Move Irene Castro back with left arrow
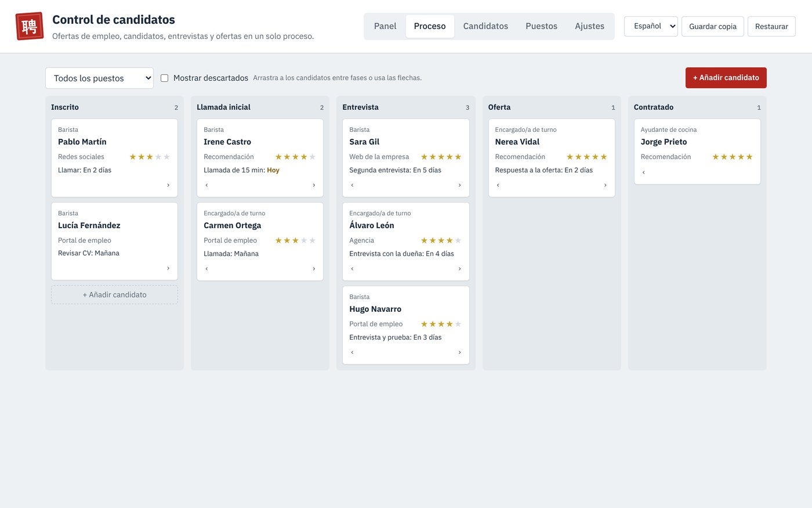 click(206, 185)
